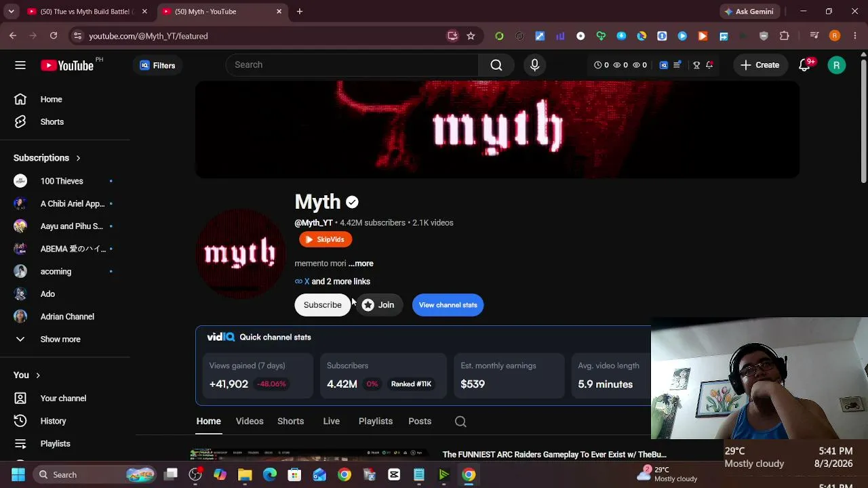Switch to the Posts tab

[x=420, y=422]
